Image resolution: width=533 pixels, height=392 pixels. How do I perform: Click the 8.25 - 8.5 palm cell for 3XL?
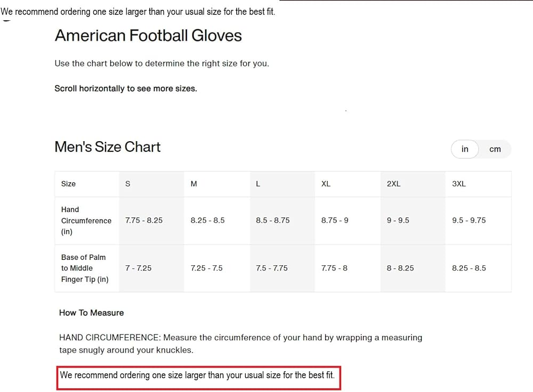(x=469, y=268)
